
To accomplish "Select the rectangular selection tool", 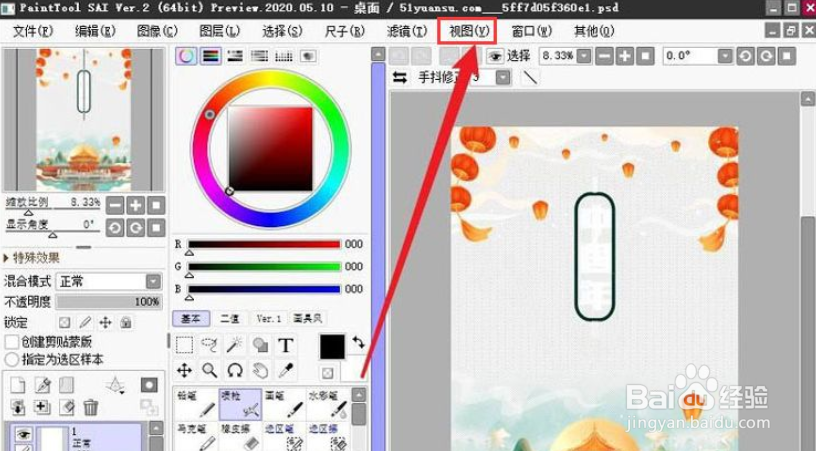I will pos(185,345).
